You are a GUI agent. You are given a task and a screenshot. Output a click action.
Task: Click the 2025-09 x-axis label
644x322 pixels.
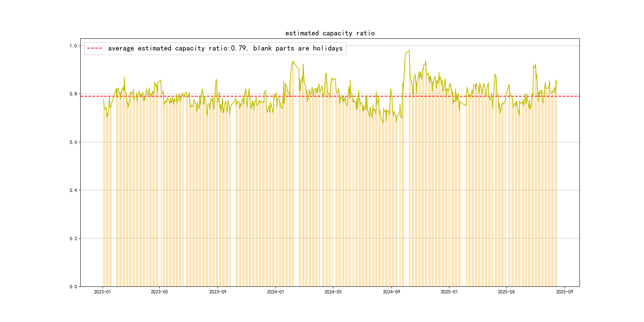(564, 292)
